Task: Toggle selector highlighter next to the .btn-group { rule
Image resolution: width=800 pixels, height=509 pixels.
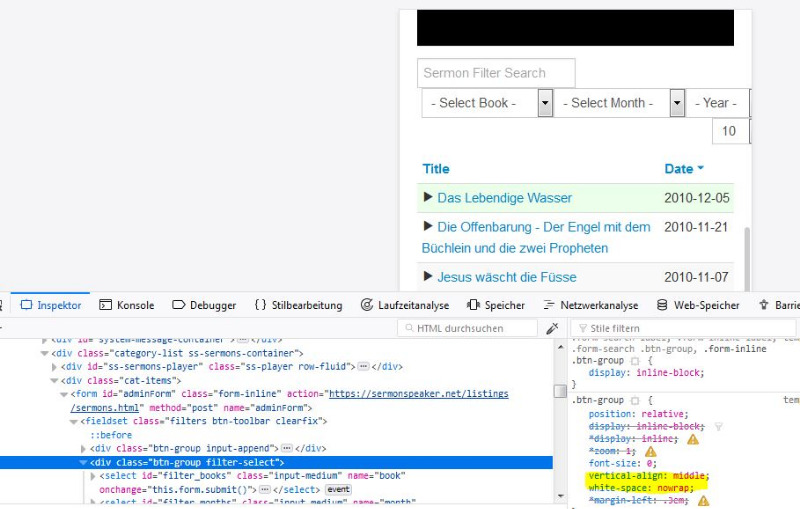Action: tap(635, 400)
